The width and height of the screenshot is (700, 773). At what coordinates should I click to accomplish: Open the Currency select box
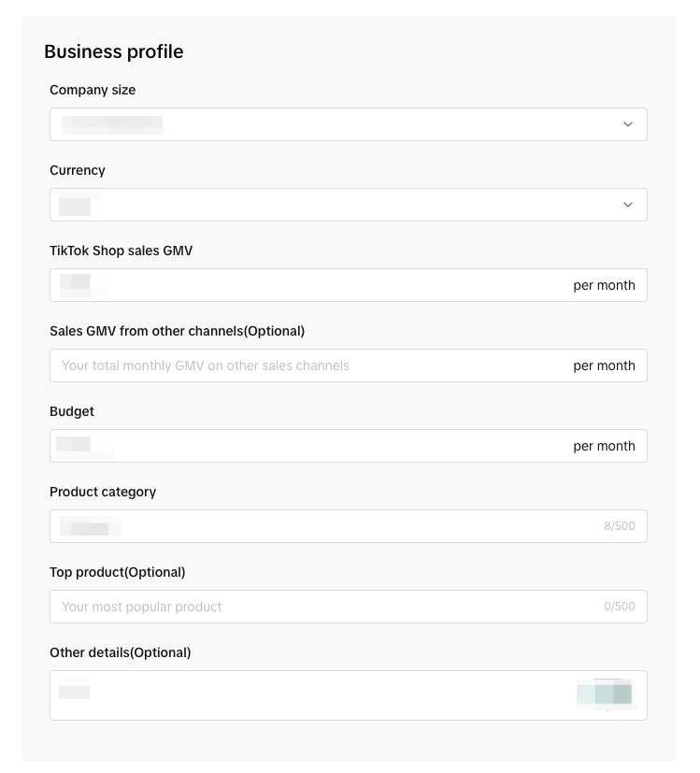pos(336,205)
